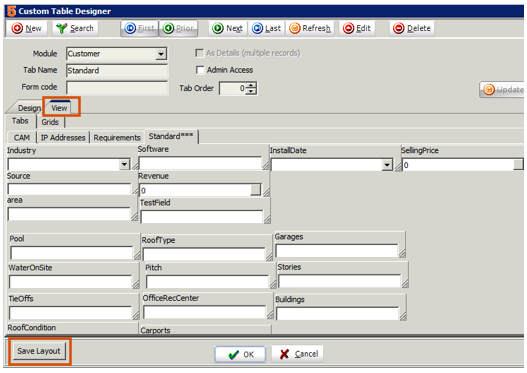Click the Pitch input field
This screenshot has width=527, height=373.
(x=207, y=282)
